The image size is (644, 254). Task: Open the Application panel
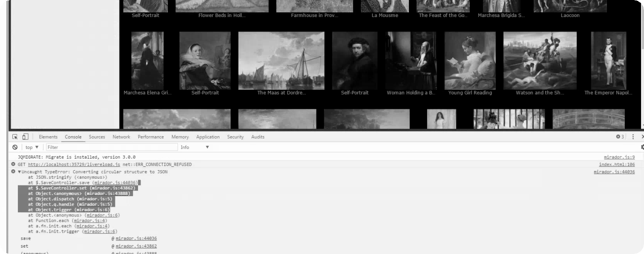pyautogui.click(x=208, y=137)
